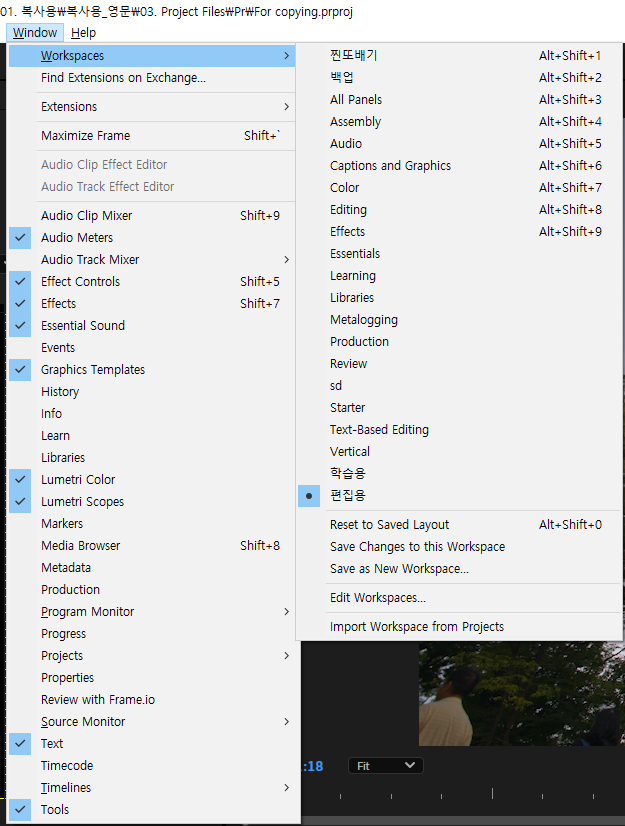Expand the Extensions submenu
This screenshot has height=826, width=625.
coord(152,107)
